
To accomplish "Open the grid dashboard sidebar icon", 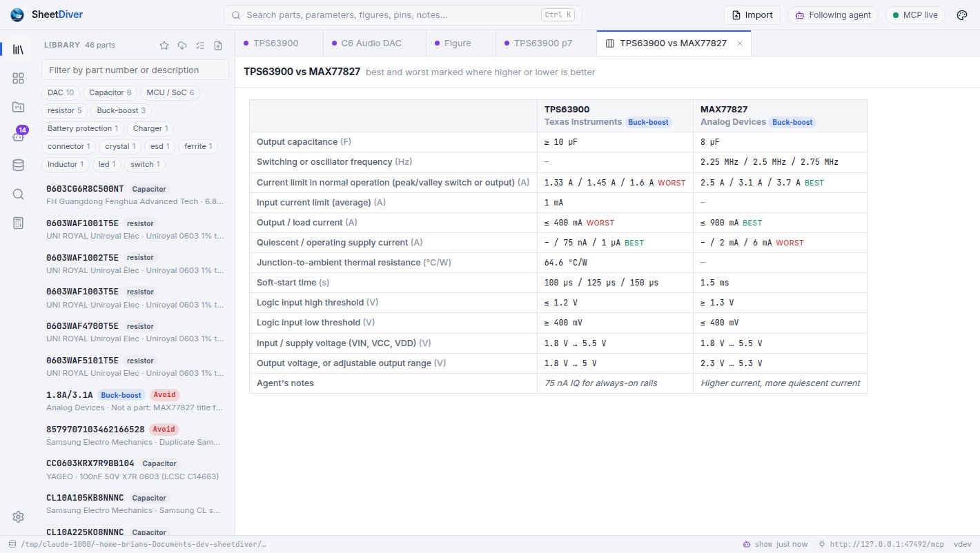I will 19,79.
